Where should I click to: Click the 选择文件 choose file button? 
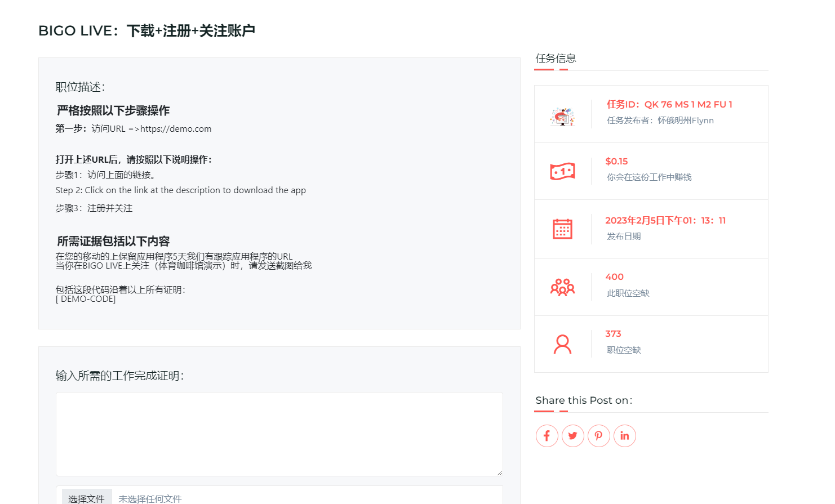(x=87, y=498)
